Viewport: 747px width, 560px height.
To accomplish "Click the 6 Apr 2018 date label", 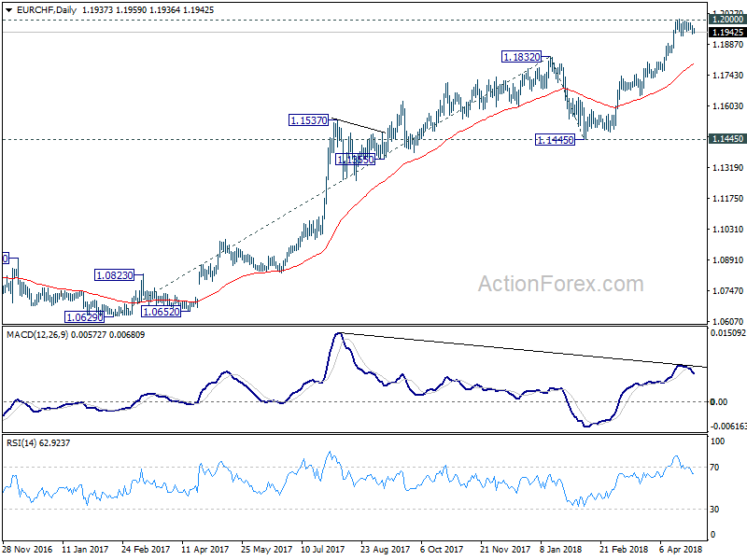I will click(x=682, y=549).
